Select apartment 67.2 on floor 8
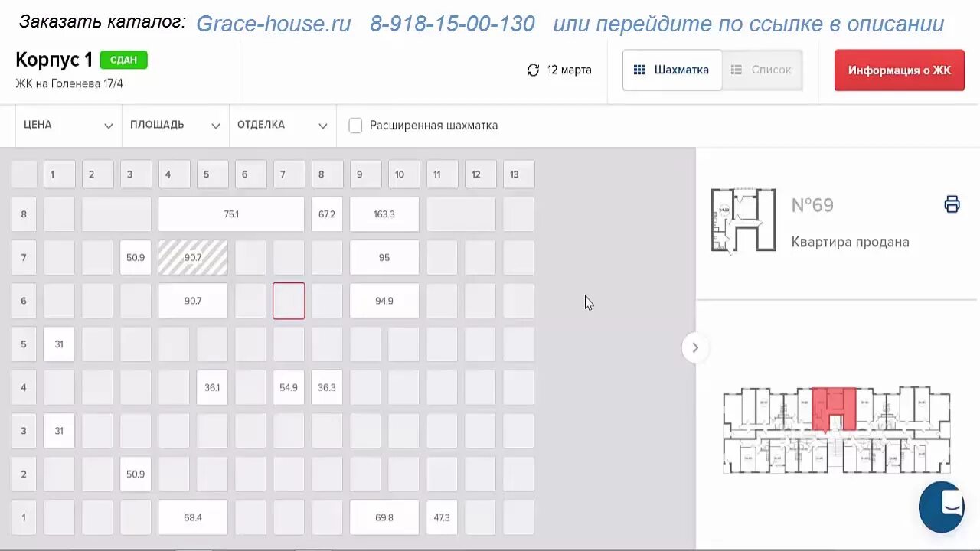The image size is (980, 551). (x=327, y=214)
